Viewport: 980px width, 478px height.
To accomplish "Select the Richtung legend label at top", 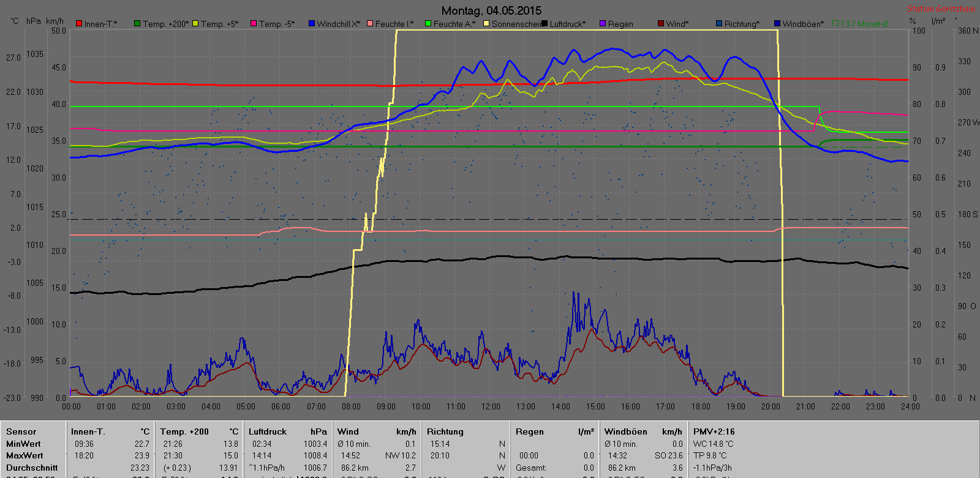I will pyautogui.click(x=742, y=24).
